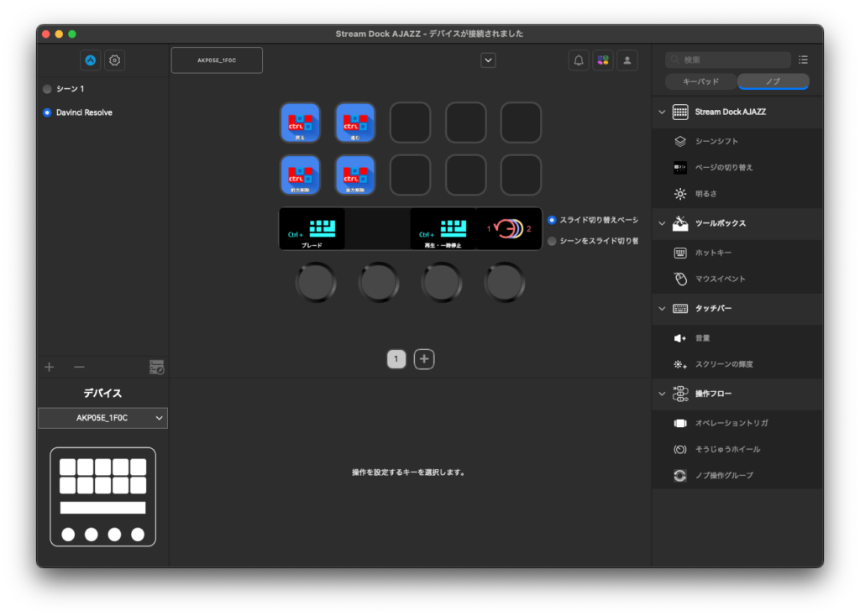860x616 pixels.
Task: Open the notifications bell
Action: pos(578,60)
